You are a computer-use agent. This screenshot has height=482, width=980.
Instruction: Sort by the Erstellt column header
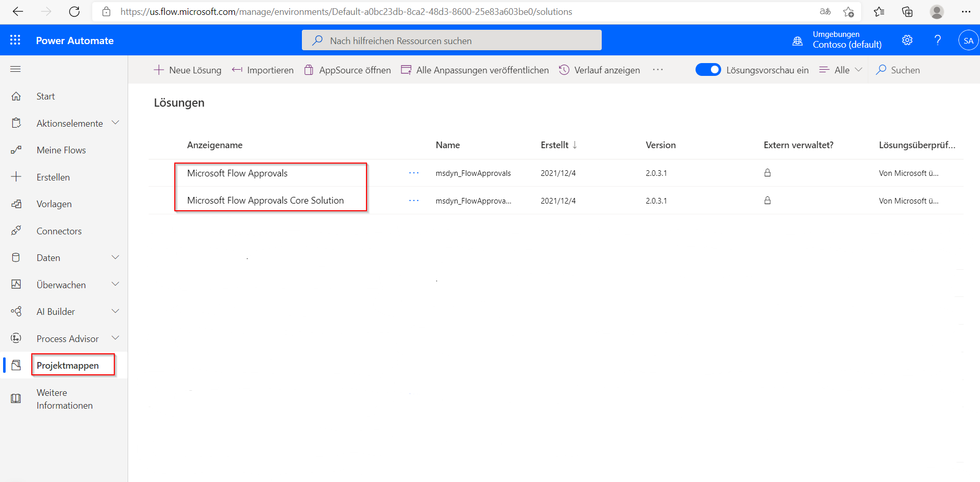pos(559,145)
